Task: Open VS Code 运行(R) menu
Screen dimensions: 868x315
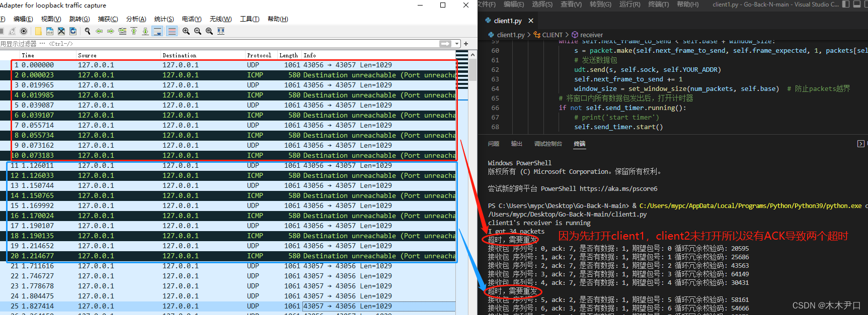Action: (x=629, y=4)
